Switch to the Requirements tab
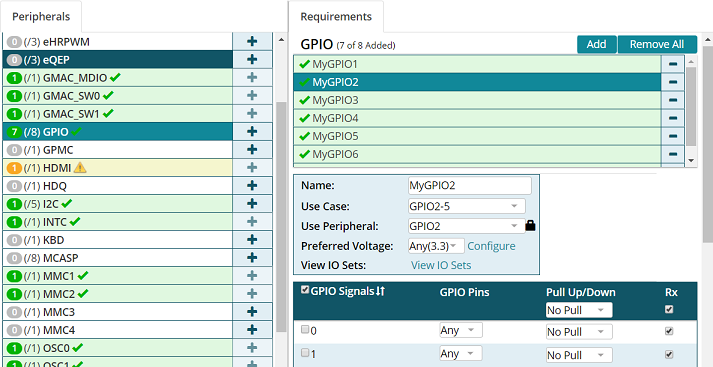Viewport: 713px width, 367px height. [336, 16]
